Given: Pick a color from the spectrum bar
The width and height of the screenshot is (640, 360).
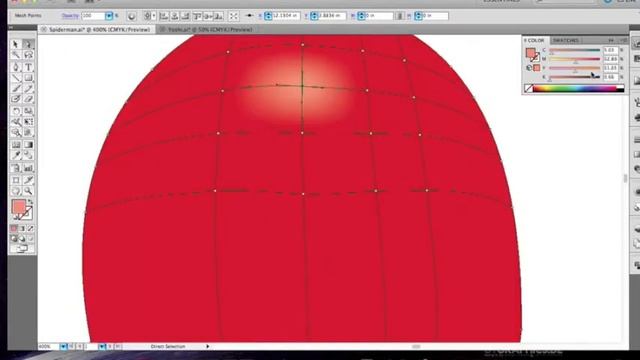Looking at the screenshot, I should pos(578,88).
